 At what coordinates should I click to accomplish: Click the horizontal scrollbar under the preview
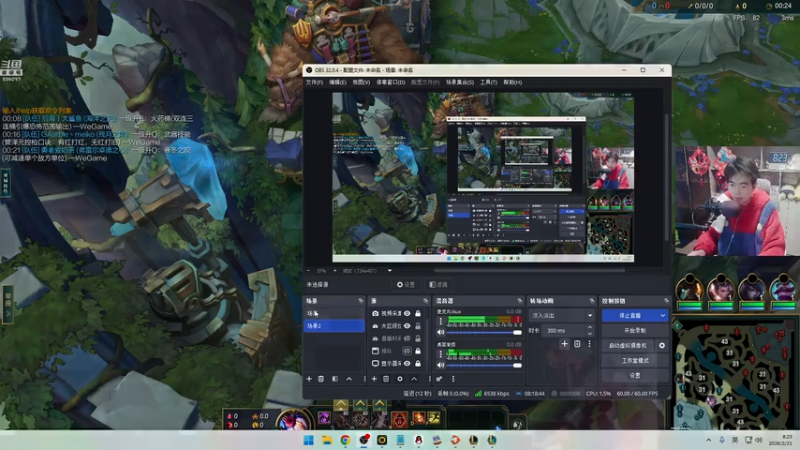(x=529, y=270)
